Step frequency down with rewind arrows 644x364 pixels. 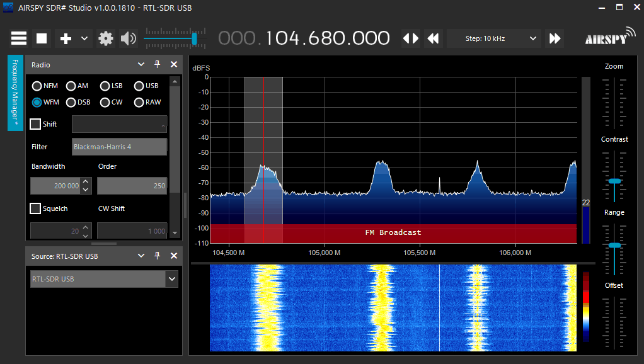point(433,38)
